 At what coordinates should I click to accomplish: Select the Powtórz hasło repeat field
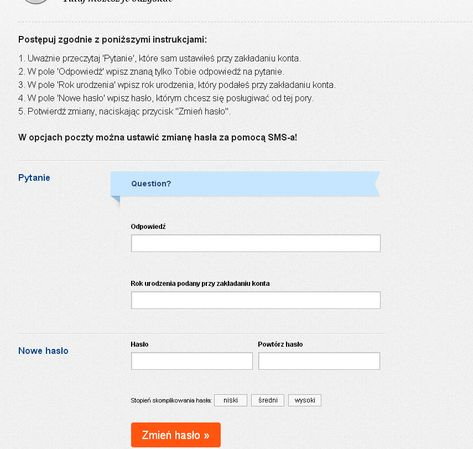pyautogui.click(x=319, y=361)
